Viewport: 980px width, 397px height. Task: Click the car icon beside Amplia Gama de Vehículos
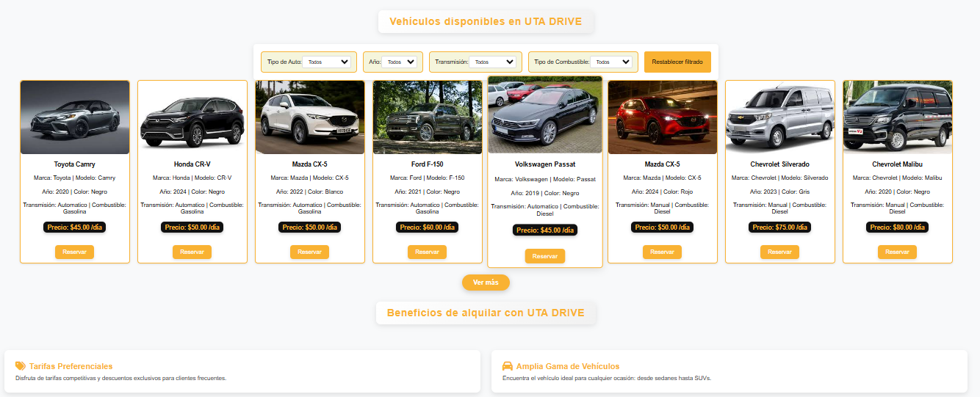(x=507, y=365)
